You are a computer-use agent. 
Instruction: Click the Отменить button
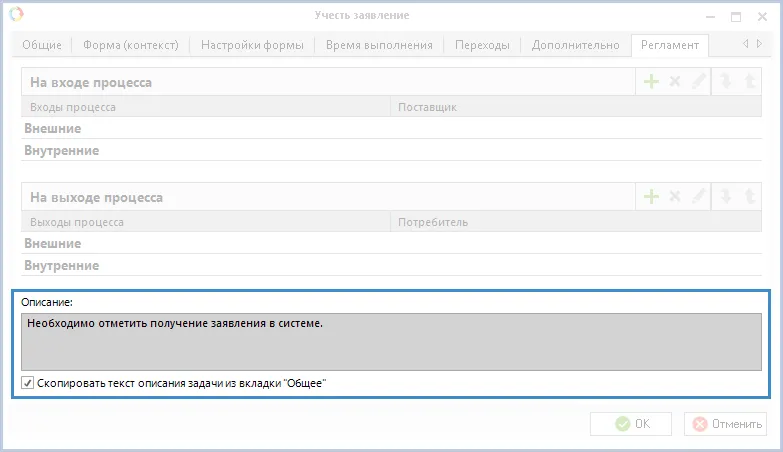pyautogui.click(x=725, y=424)
